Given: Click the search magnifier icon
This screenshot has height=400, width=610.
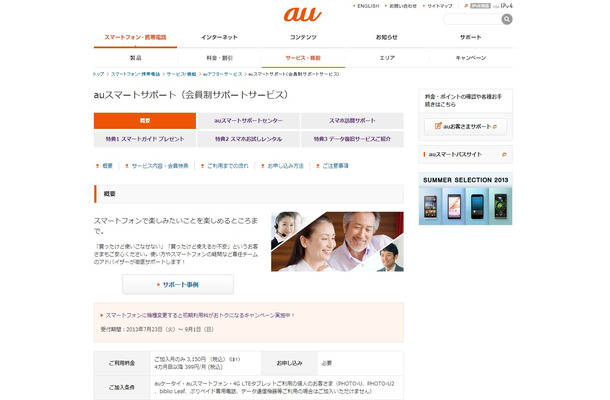Looking at the screenshot, I should pos(506,19).
